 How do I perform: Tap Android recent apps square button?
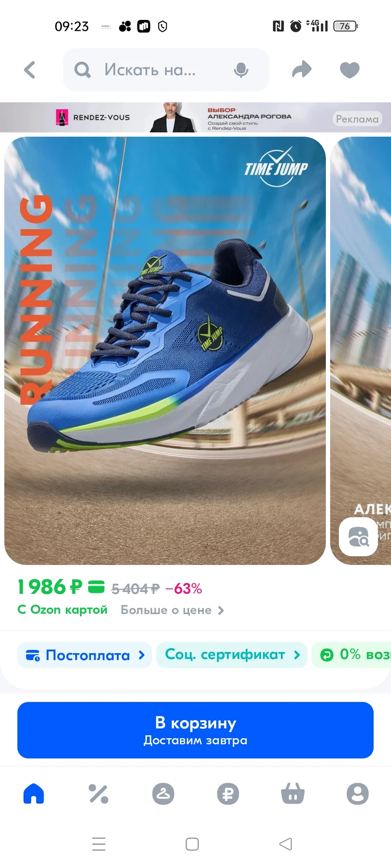pos(192,844)
